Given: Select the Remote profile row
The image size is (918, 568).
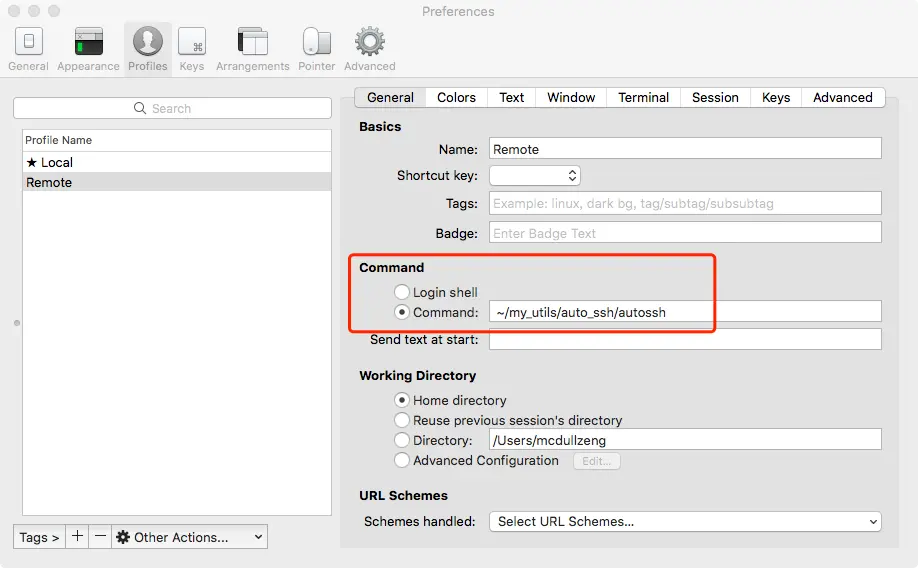Looking at the screenshot, I should pos(177,182).
